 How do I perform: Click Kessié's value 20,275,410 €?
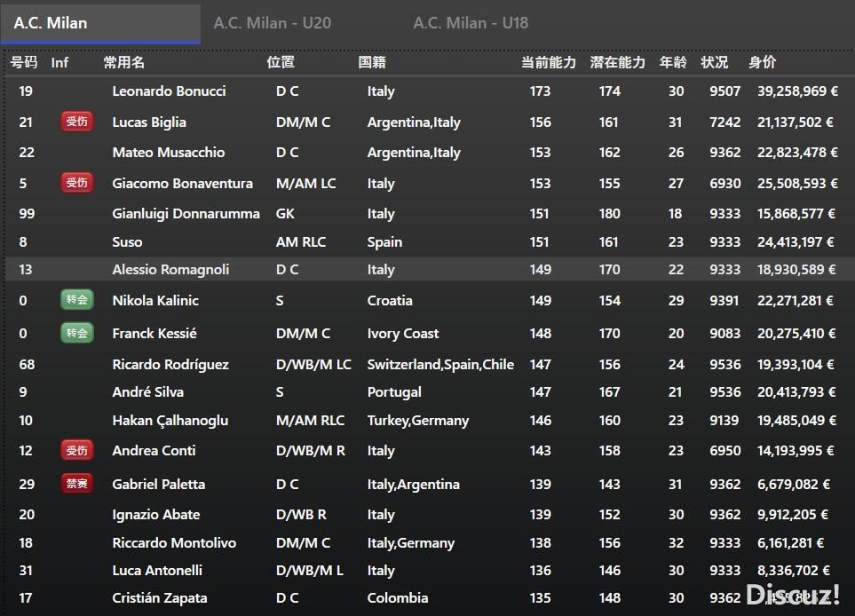click(796, 333)
